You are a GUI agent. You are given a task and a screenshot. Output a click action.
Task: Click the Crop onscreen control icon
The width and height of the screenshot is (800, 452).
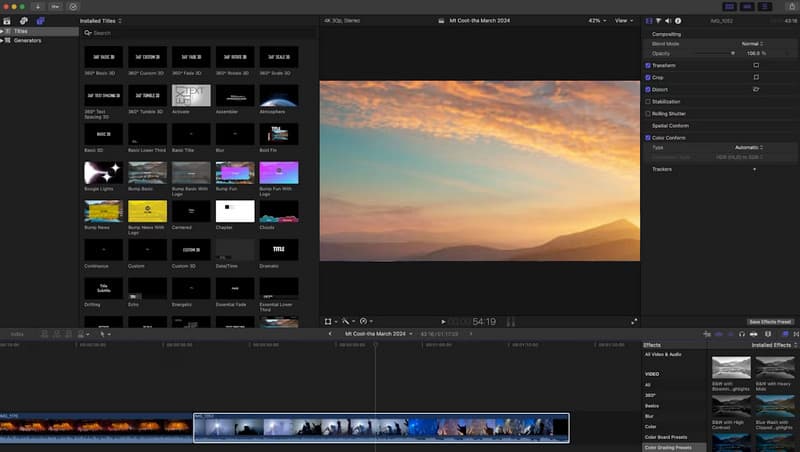pyautogui.click(x=756, y=78)
